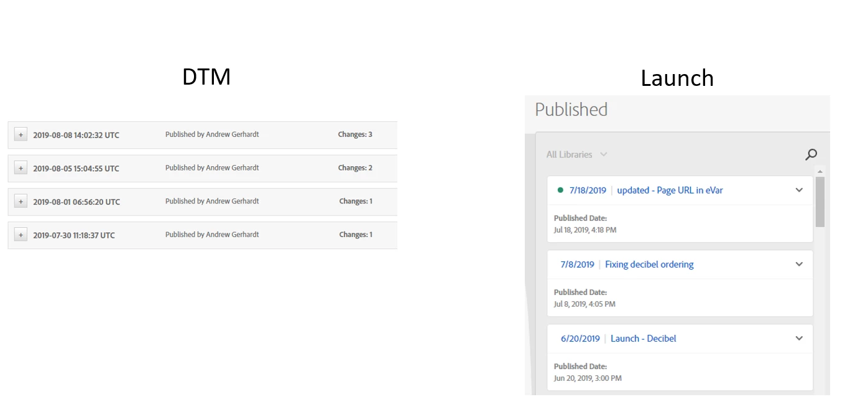Expand the 2019-08-05 15:04:55 UTC publish row
This screenshot has height=417, width=868.
point(21,168)
